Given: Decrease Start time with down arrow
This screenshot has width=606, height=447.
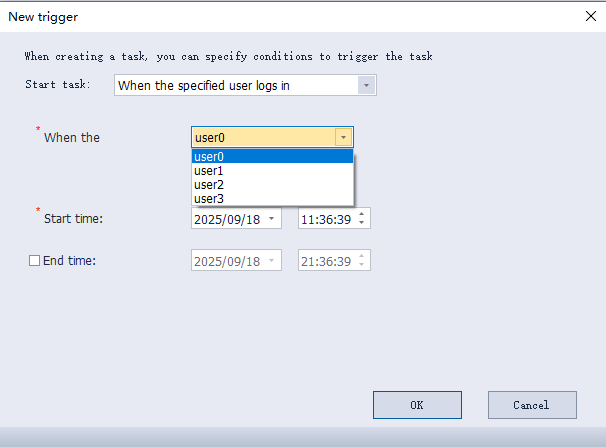Looking at the screenshot, I should [362, 223].
